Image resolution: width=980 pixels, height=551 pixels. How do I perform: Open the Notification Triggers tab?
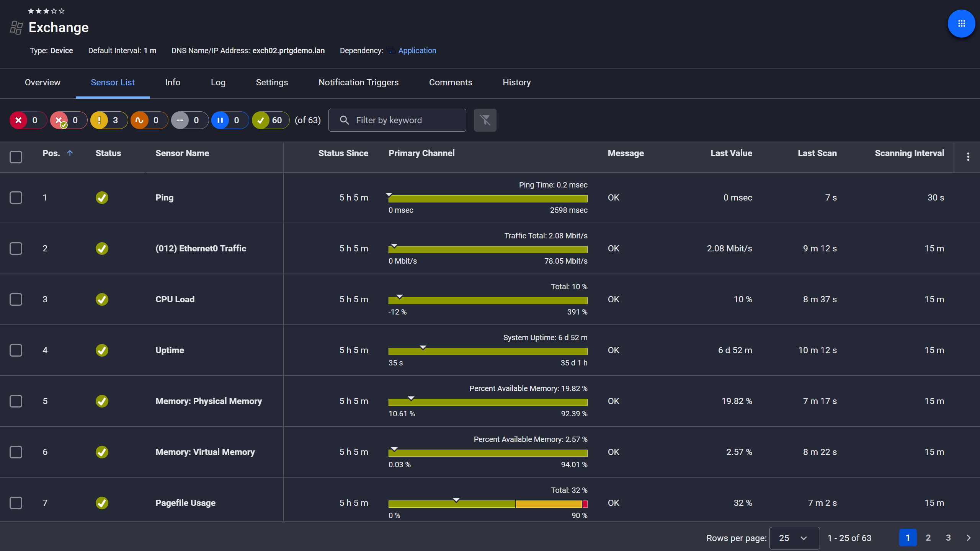click(x=359, y=82)
